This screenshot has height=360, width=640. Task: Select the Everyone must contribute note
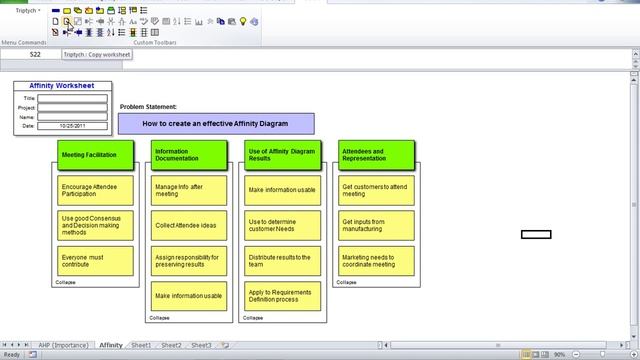click(96, 261)
